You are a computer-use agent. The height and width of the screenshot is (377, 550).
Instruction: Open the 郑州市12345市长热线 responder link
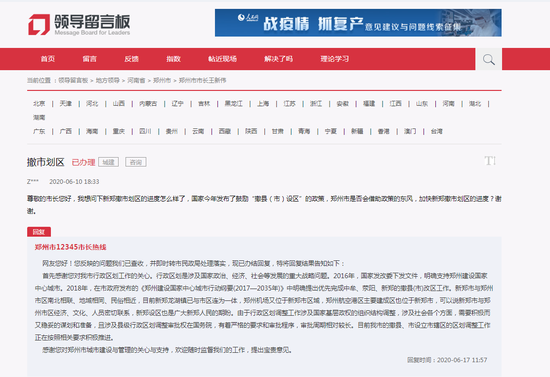71,247
